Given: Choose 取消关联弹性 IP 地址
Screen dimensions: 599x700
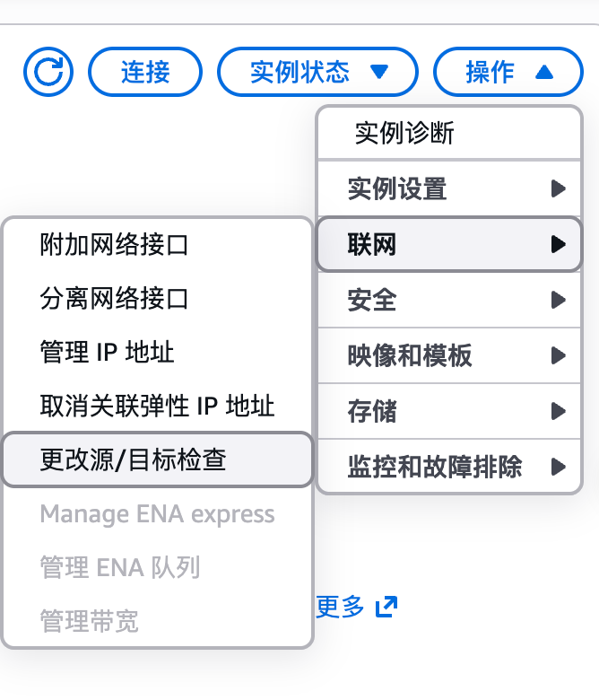Looking at the screenshot, I should click(158, 406).
